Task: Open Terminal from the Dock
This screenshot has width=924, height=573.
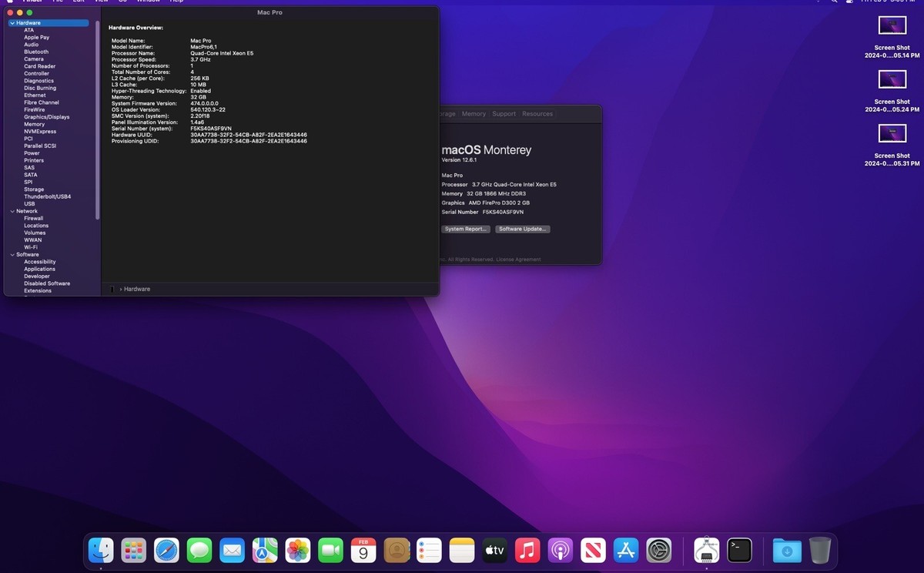Action: tap(739, 550)
